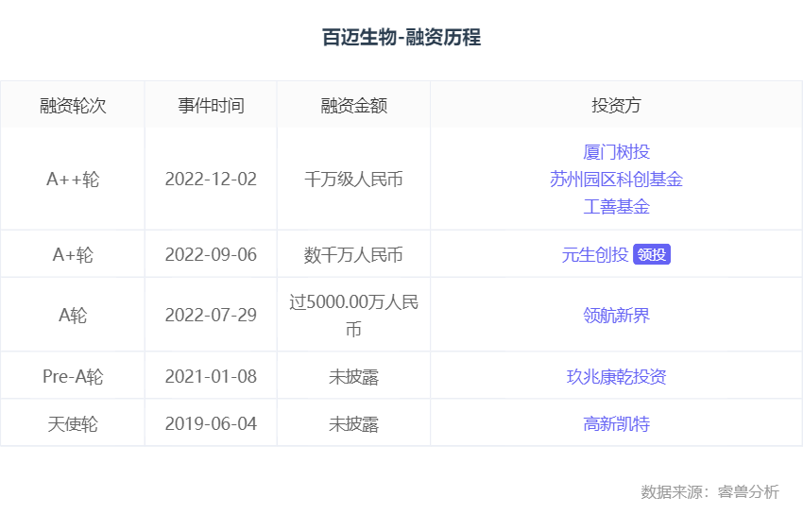Click the date 2019-06-04
Viewport: 803px width, 532px height.
(211, 424)
